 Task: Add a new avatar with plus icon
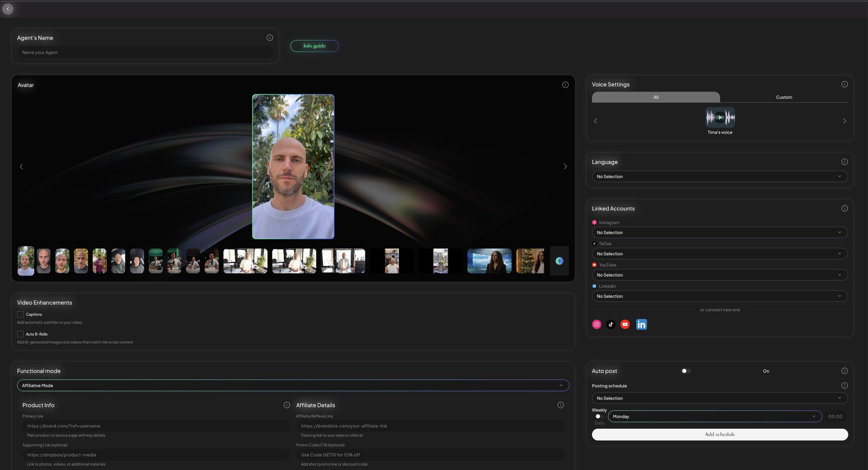tap(559, 261)
